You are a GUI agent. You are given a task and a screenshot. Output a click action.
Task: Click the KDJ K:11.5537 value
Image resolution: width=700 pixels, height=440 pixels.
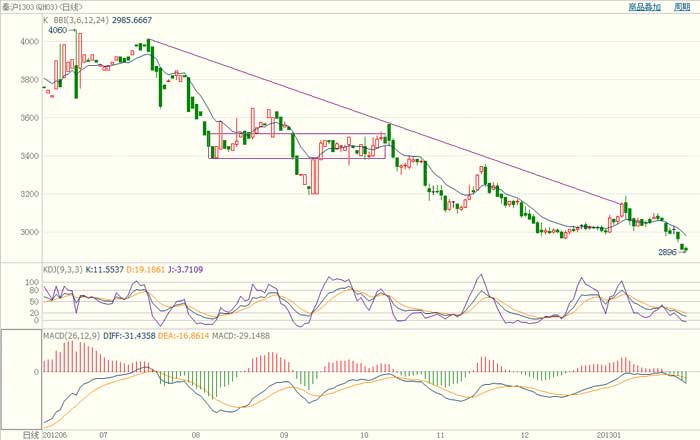[x=104, y=270]
